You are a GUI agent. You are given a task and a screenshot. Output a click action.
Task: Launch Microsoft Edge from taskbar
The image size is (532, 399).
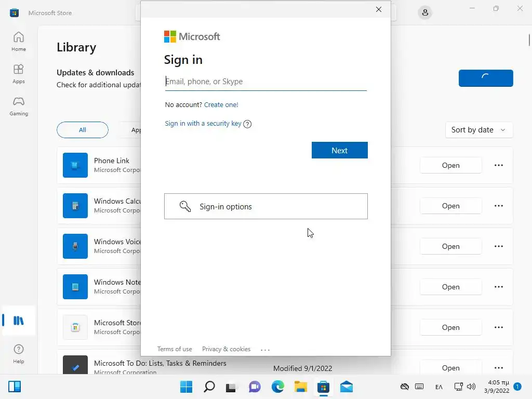(x=278, y=387)
